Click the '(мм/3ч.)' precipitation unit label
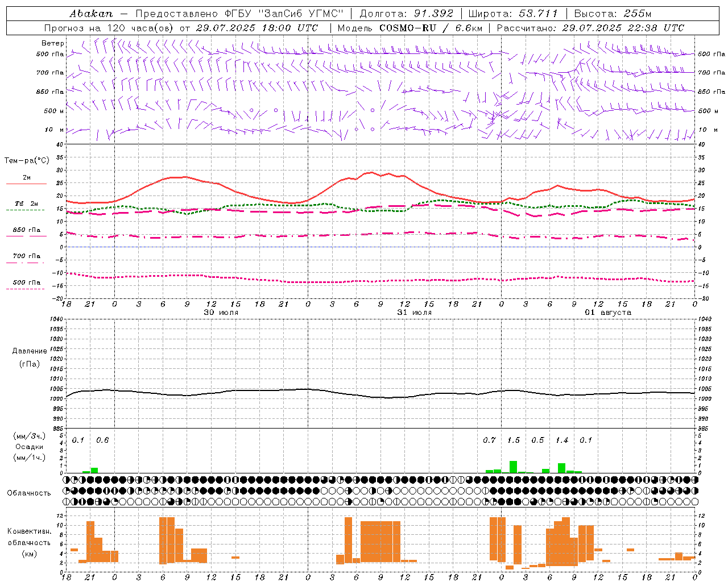The image size is (728, 582). [x=30, y=436]
